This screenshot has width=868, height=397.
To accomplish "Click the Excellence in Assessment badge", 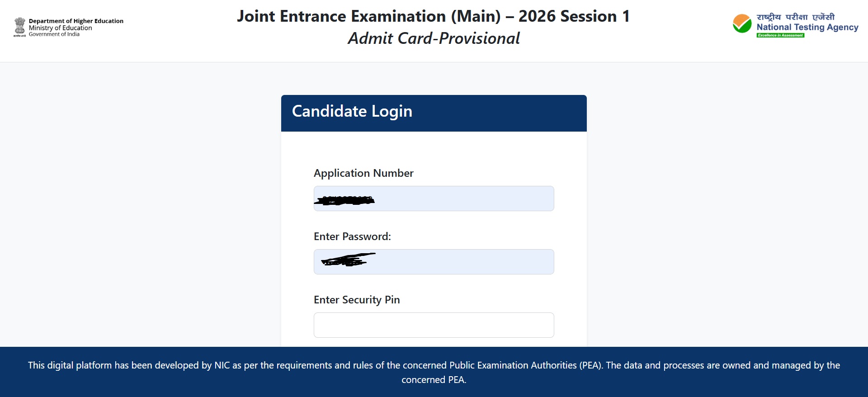I will click(x=780, y=35).
